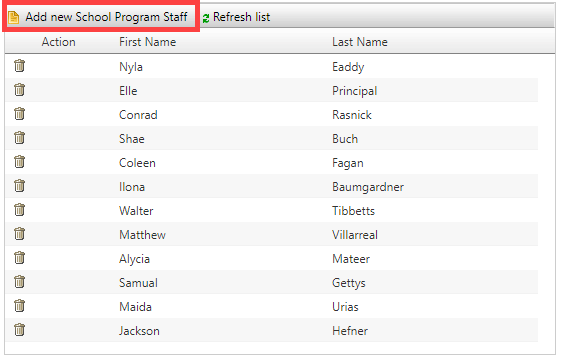The image size is (565, 362).
Task: Sort by Last Name column header
Action: click(360, 42)
